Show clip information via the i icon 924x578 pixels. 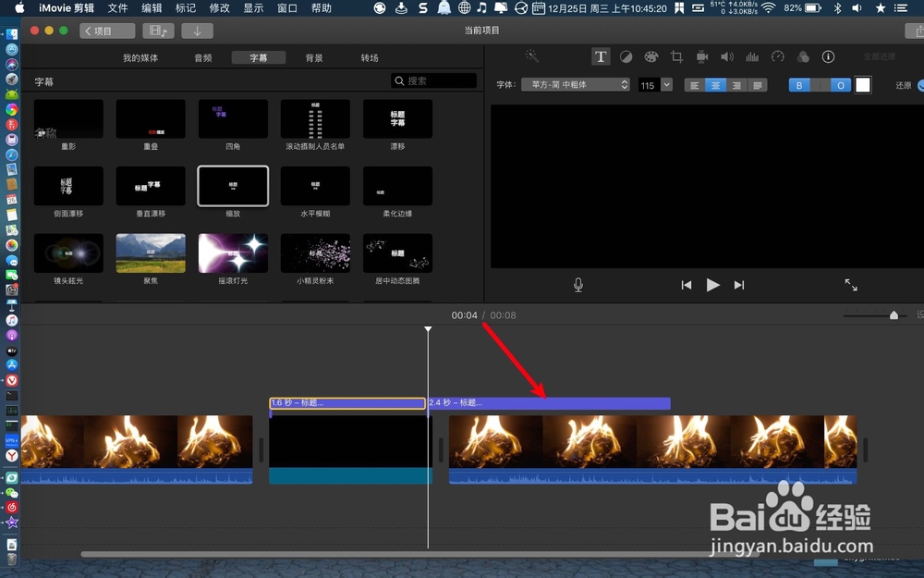pyautogui.click(x=828, y=56)
